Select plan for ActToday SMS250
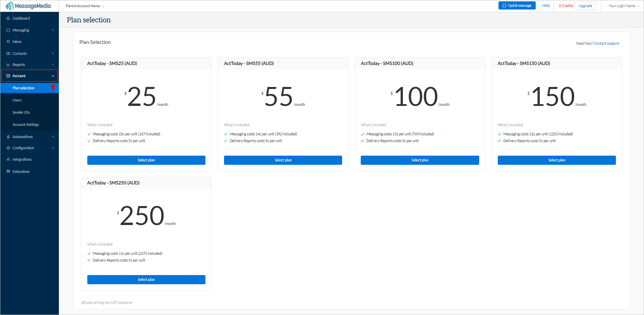 [146, 280]
